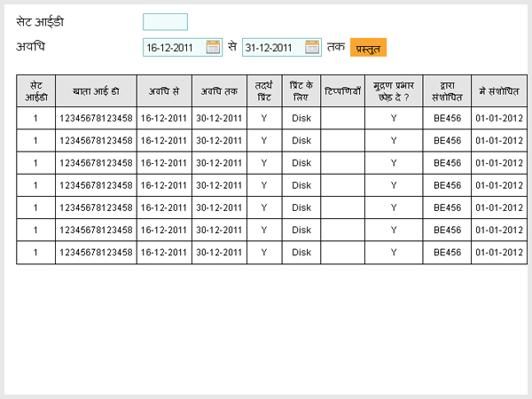
Task: Click 01-01-2012 in the last table row
Action: (x=499, y=253)
